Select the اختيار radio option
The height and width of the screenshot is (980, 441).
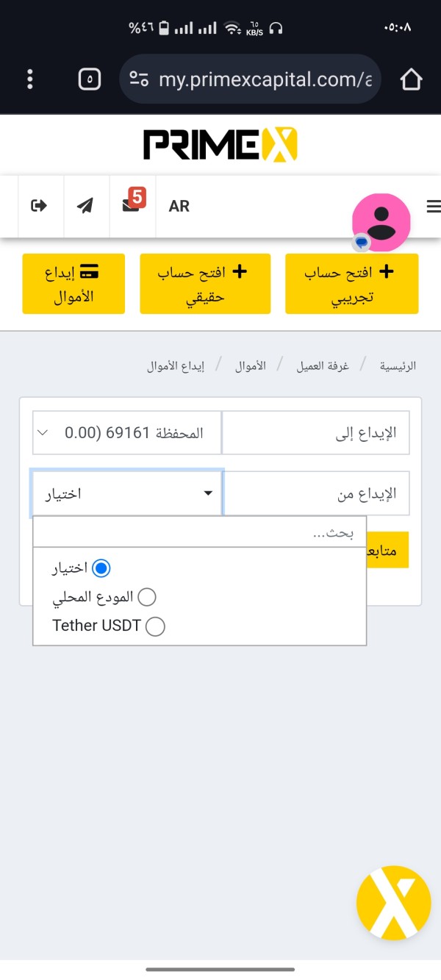tap(101, 568)
